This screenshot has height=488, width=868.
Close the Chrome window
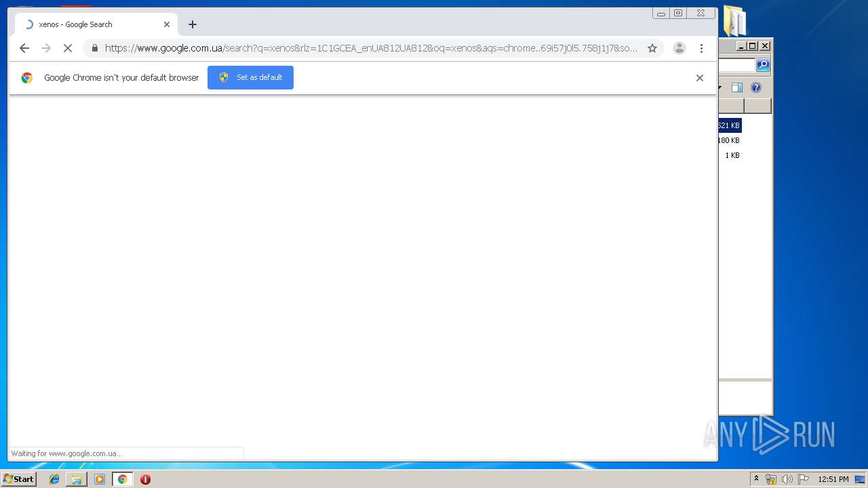(x=701, y=13)
